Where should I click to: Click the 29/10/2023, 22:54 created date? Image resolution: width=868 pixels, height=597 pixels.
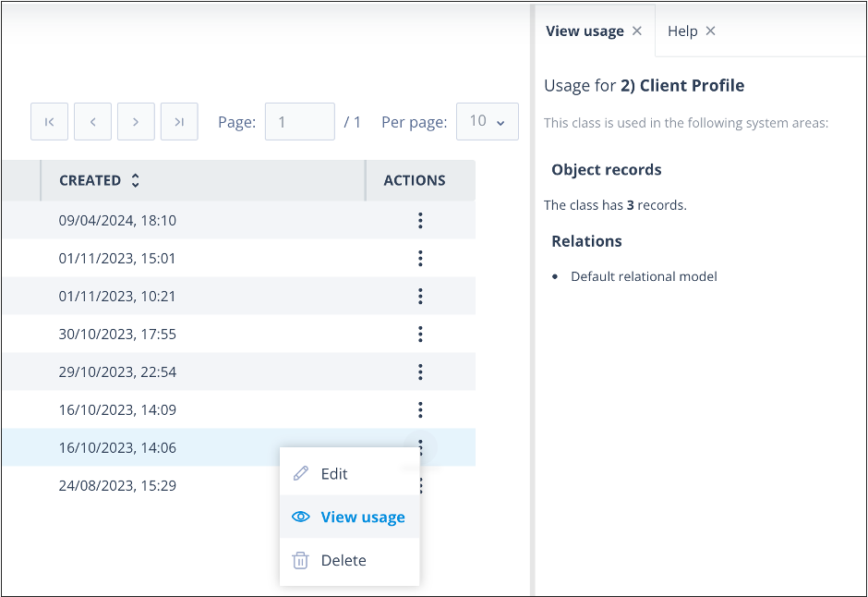pyautogui.click(x=117, y=372)
